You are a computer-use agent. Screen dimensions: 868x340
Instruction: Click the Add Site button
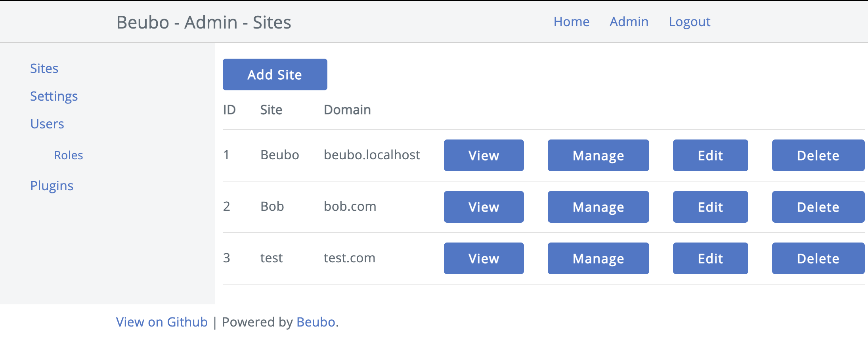point(275,74)
